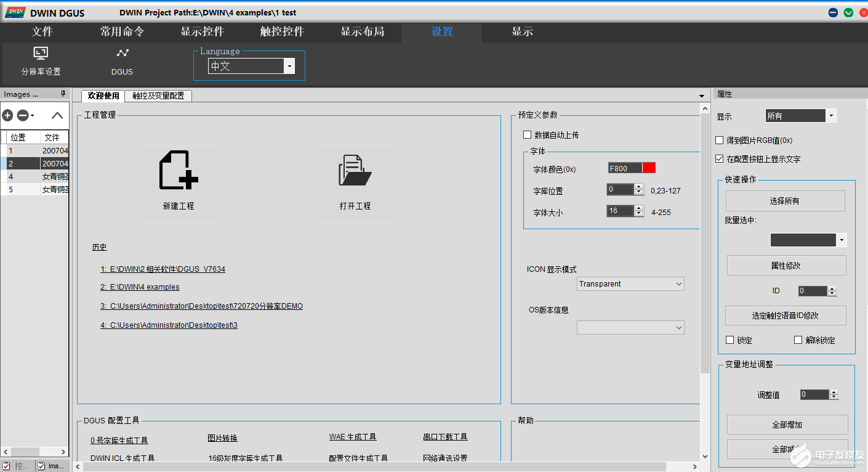Open history link Desktop\test\3
This screenshot has width=868, height=472.
(169, 325)
